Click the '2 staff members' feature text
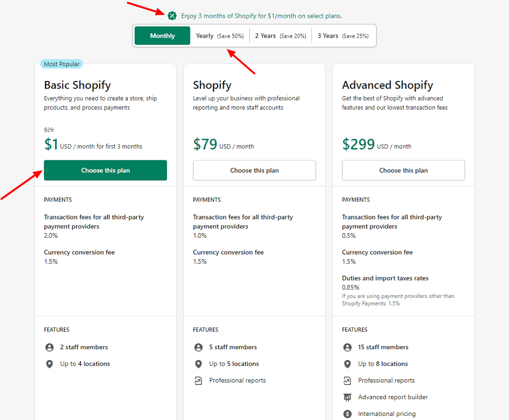509x420 pixels. coord(84,347)
